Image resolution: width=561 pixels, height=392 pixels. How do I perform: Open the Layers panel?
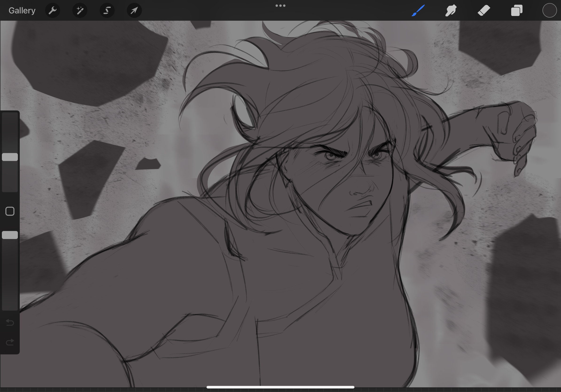coord(517,11)
